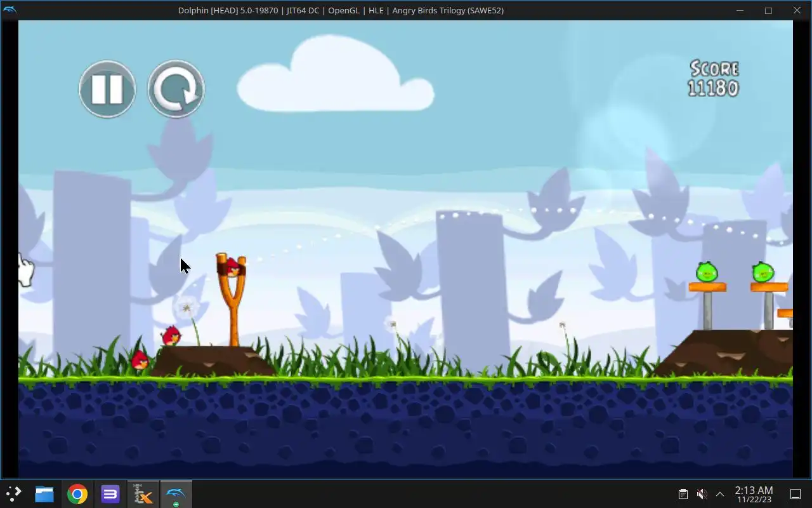The height and width of the screenshot is (508, 812).
Task: Open the clipboard tray icon
Action: coord(683,494)
